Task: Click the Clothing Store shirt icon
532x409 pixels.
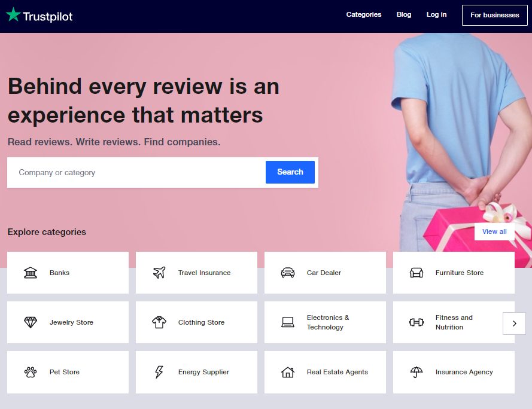Action: (159, 322)
